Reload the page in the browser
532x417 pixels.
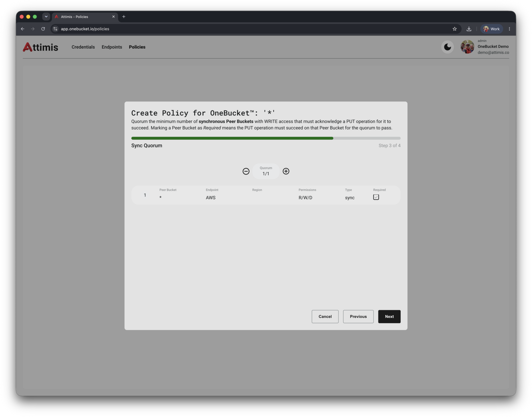[43, 29]
